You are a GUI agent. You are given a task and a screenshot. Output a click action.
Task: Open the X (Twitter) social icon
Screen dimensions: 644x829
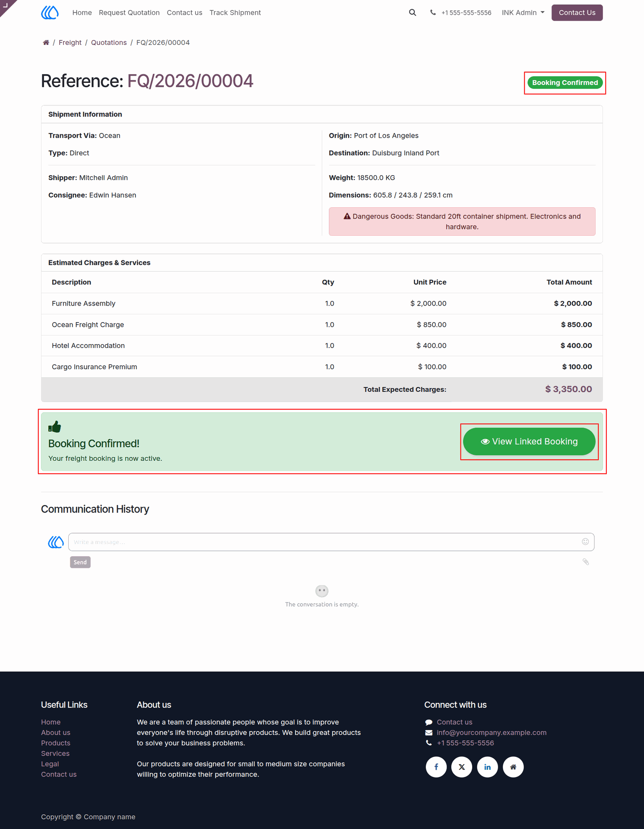coord(462,767)
